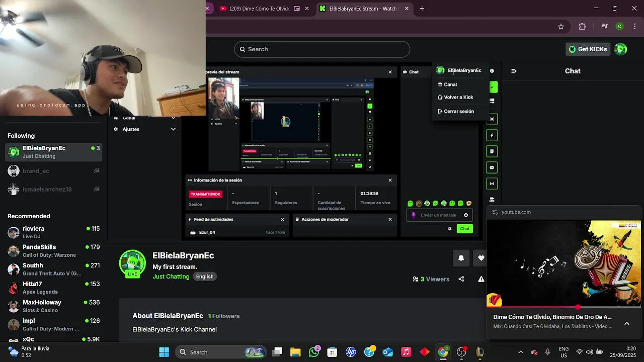Select ElBielaBryanEc in the Following list
644x362 pixels.
(x=53, y=152)
